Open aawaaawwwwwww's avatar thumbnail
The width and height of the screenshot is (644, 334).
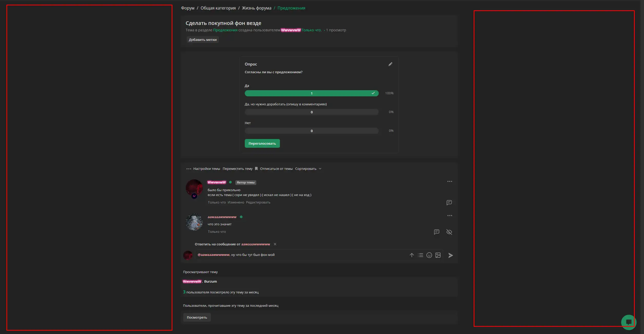194,222
